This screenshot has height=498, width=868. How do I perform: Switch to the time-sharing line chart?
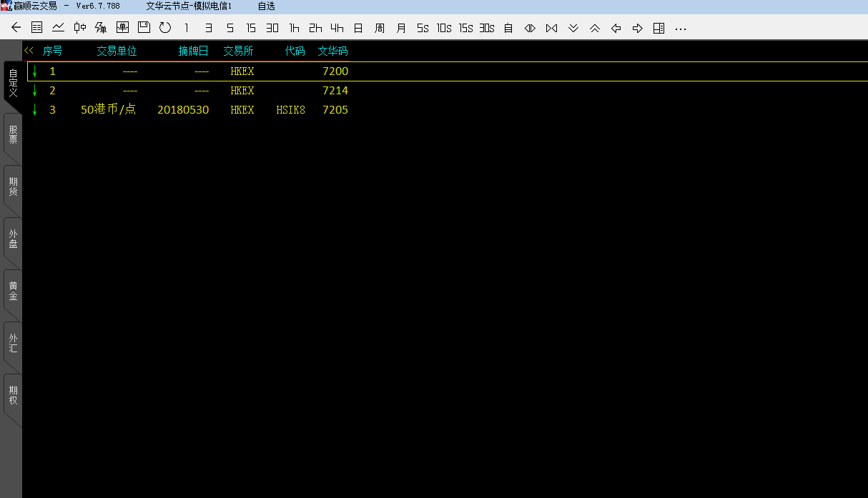pos(59,28)
